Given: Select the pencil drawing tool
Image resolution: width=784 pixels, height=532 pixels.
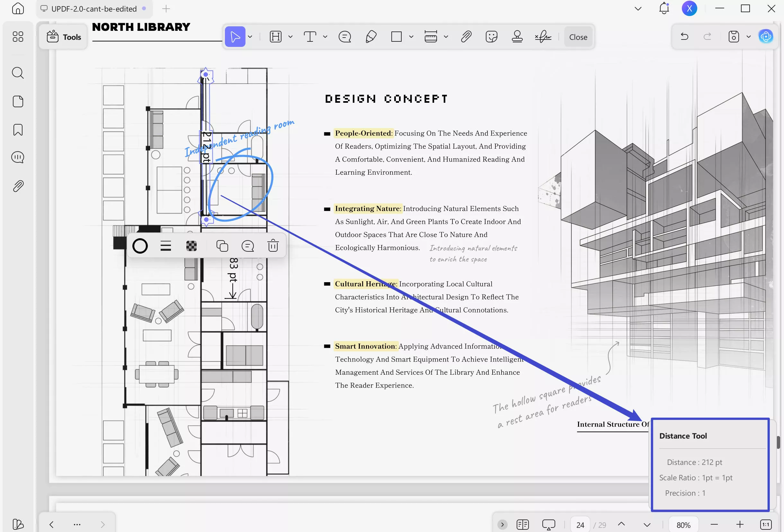Looking at the screenshot, I should [x=371, y=36].
